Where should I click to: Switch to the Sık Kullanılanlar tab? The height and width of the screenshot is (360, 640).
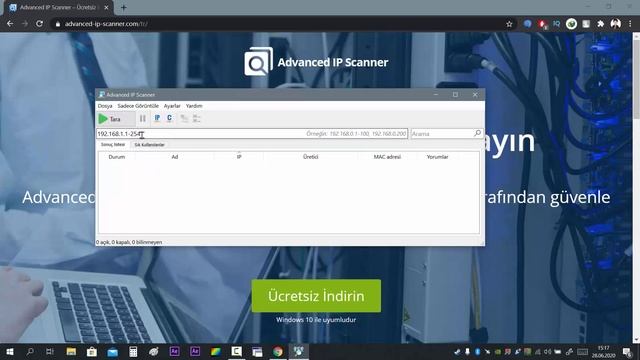pos(149,145)
